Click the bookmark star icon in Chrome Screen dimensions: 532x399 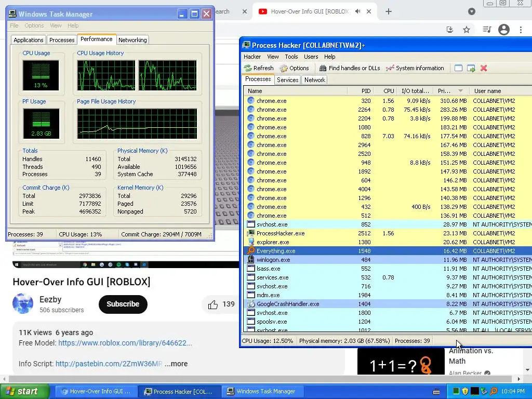tap(467, 30)
